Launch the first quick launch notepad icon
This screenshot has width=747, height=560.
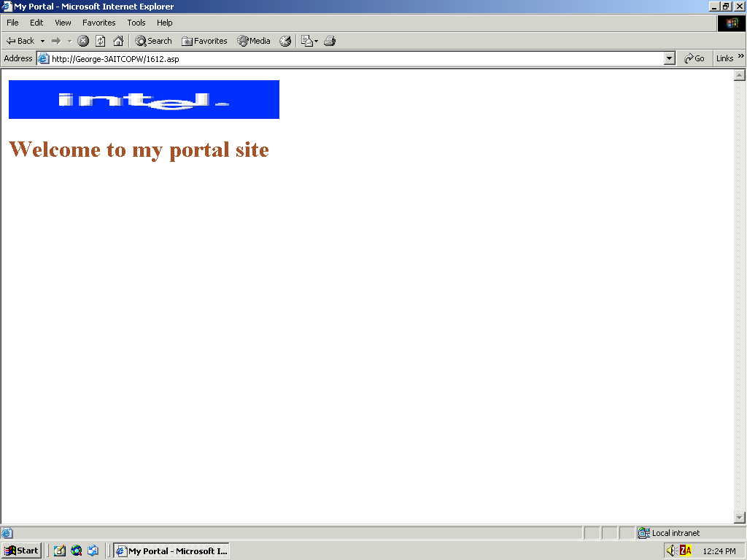60,551
